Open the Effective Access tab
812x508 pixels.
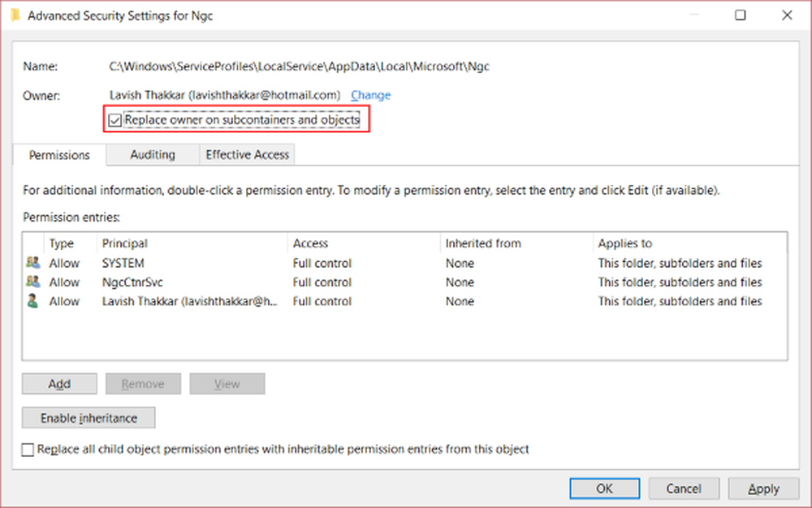click(x=248, y=154)
